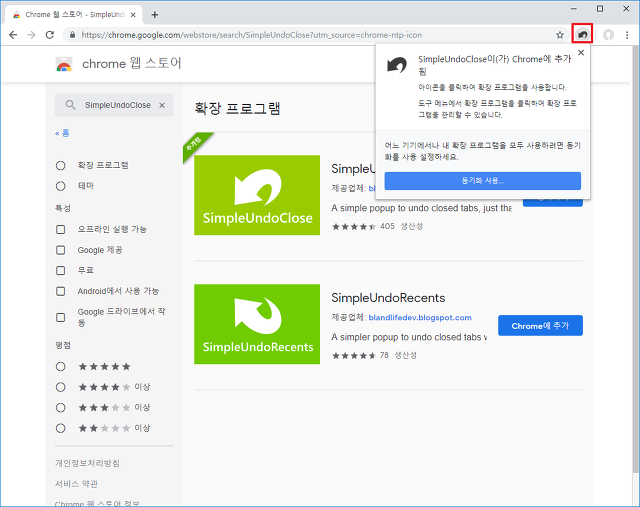Check the Google 제공 checkbox
The image size is (640, 507).
coord(60,250)
